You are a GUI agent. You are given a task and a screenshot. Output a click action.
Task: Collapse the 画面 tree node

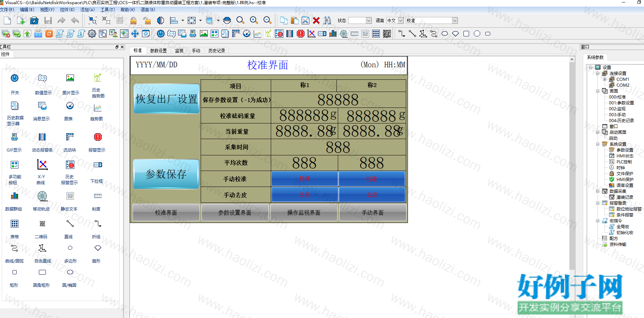tap(597, 91)
